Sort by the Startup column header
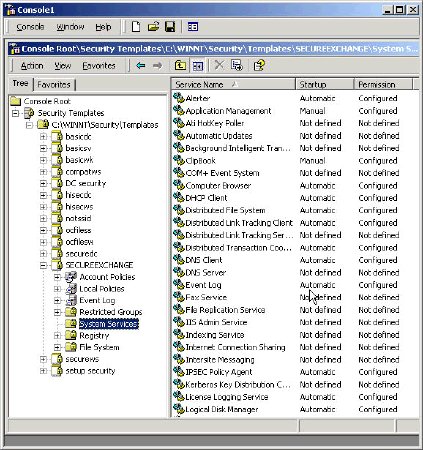This screenshot has height=450, width=423. [324, 84]
